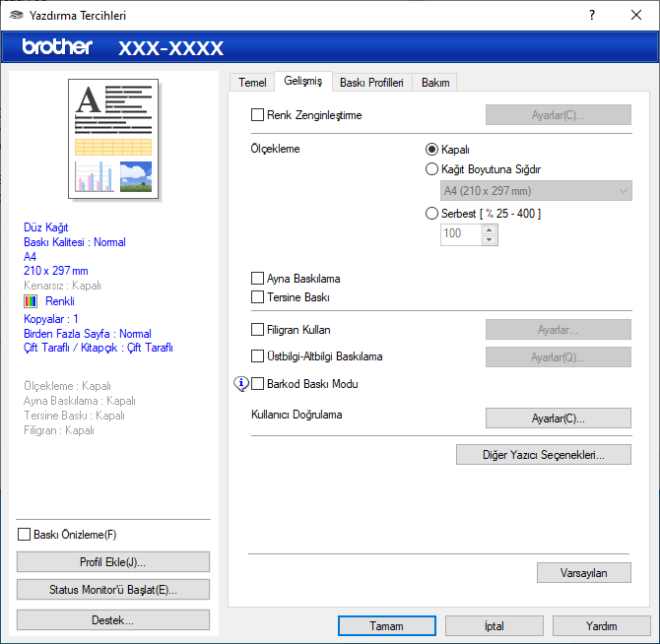Enable Baskı Önizleme checkbox
660x644 pixels.
point(25,535)
